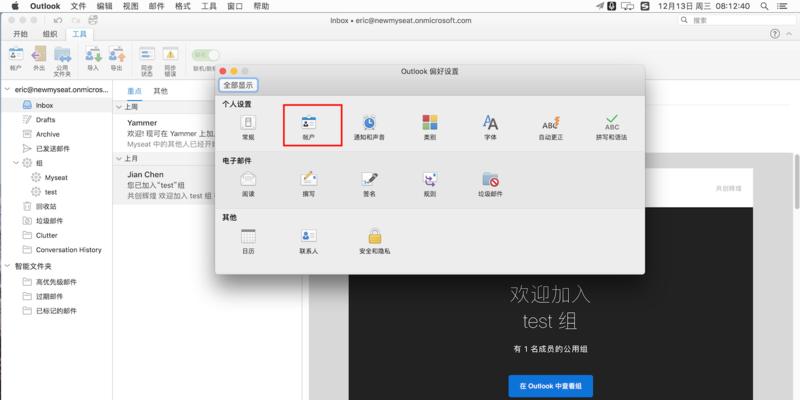800x400 pixels.
Task: Open 联系人 (Contacts) preferences
Action: tap(309, 241)
